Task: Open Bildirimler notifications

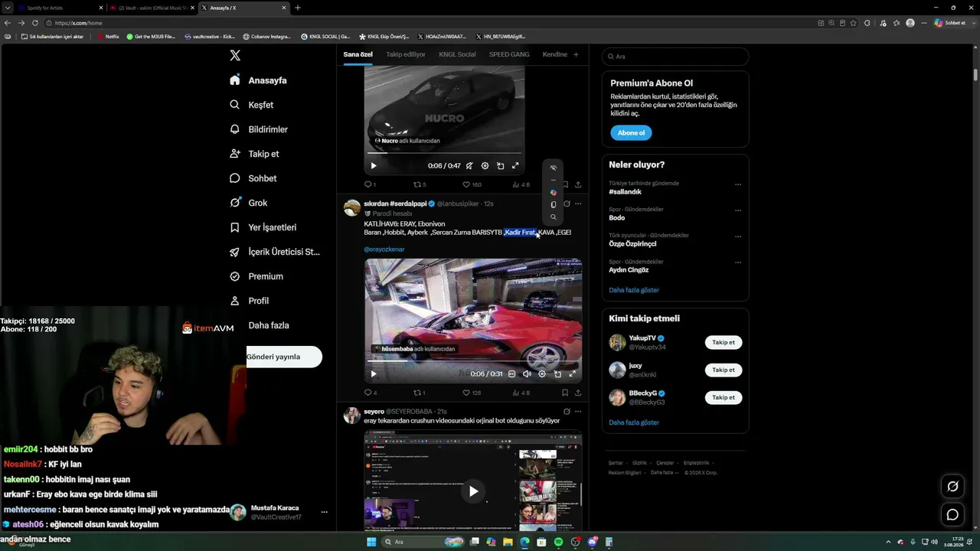Action: tap(259, 129)
